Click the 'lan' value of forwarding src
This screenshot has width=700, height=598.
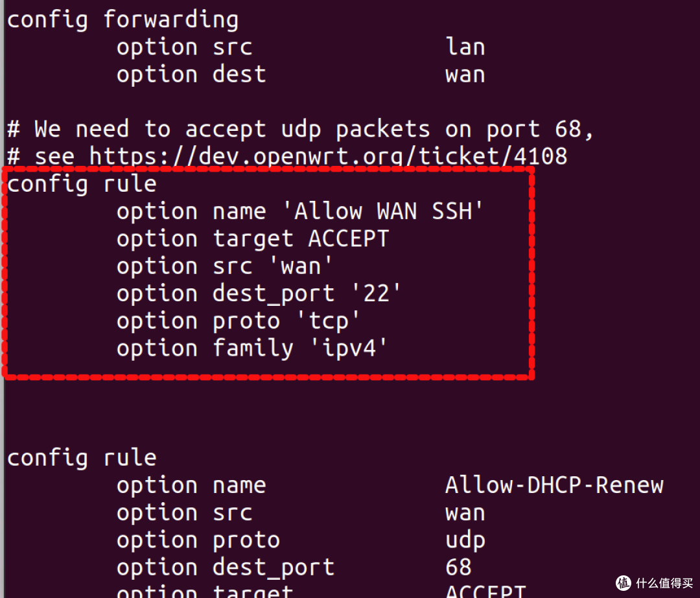pyautogui.click(x=465, y=47)
